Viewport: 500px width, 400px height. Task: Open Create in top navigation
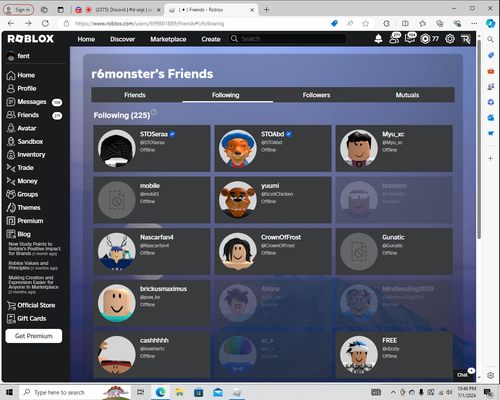[x=211, y=39]
